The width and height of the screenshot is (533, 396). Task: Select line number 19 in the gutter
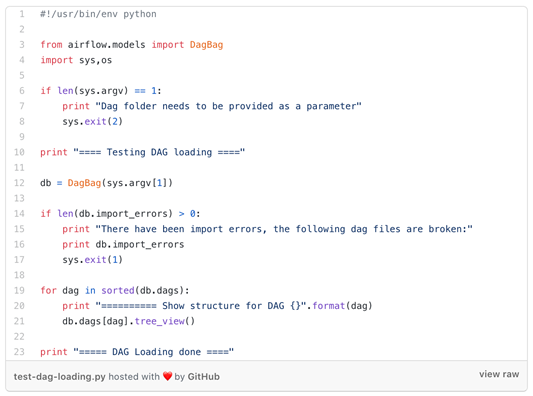19,290
